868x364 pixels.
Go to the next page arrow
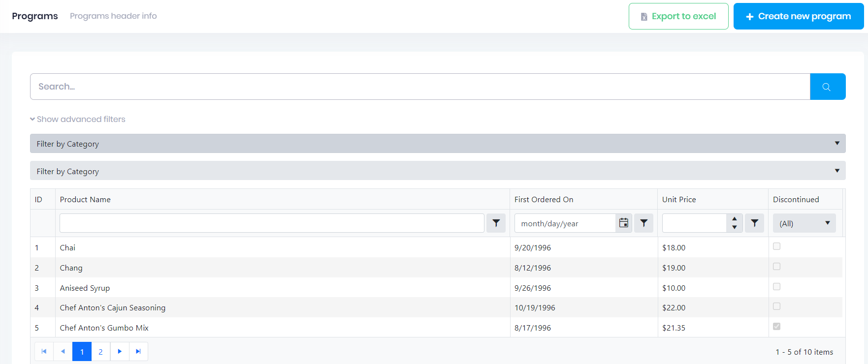(120, 351)
